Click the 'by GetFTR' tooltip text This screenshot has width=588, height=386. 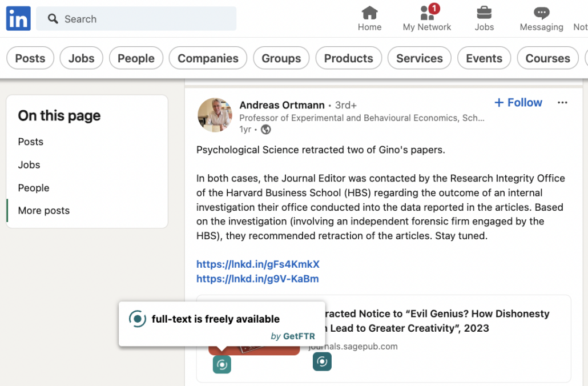(x=293, y=336)
